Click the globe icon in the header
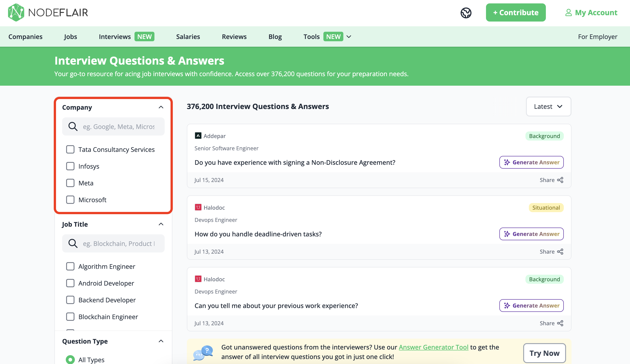The height and width of the screenshot is (364, 630). tap(466, 13)
